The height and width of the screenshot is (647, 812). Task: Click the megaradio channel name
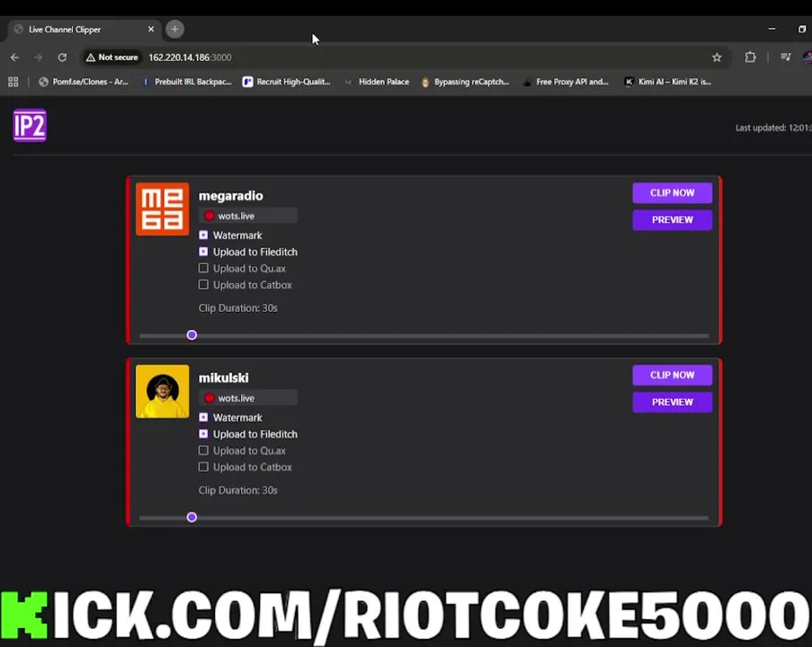click(231, 196)
